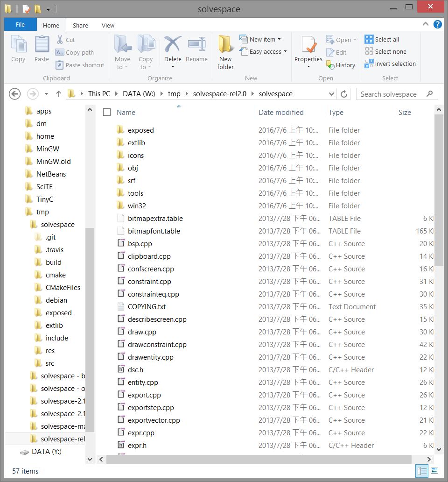The height and width of the screenshot is (482, 448).
Task: Go back with the back arrow
Action: coord(15,94)
